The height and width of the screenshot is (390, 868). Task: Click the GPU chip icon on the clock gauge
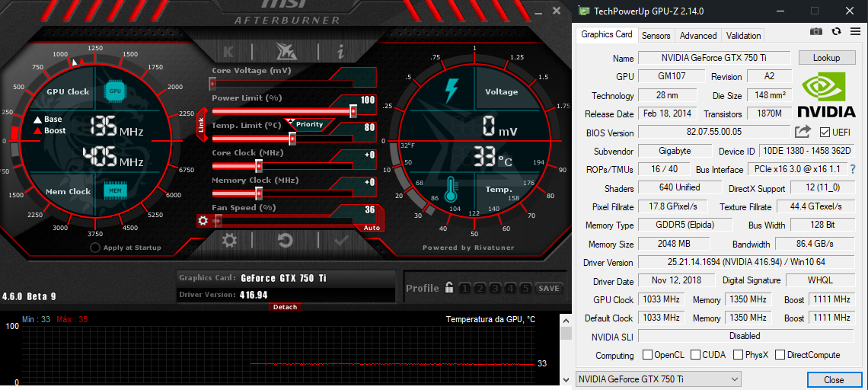pos(114,91)
